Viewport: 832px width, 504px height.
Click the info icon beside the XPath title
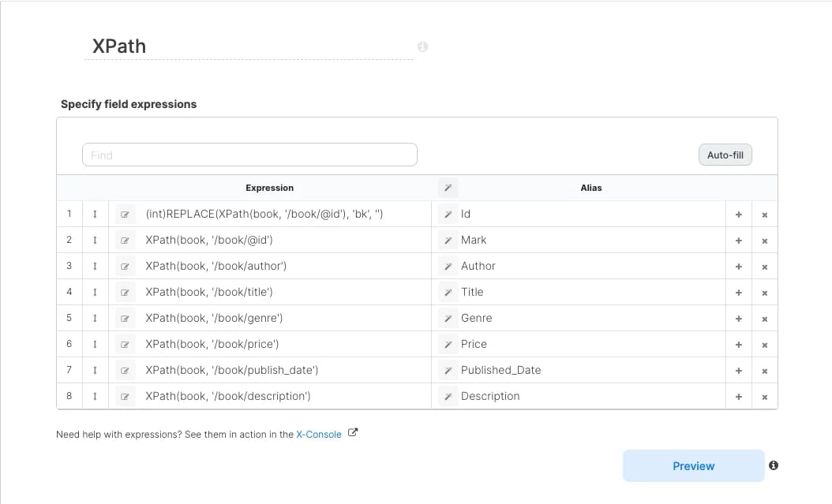[422, 47]
